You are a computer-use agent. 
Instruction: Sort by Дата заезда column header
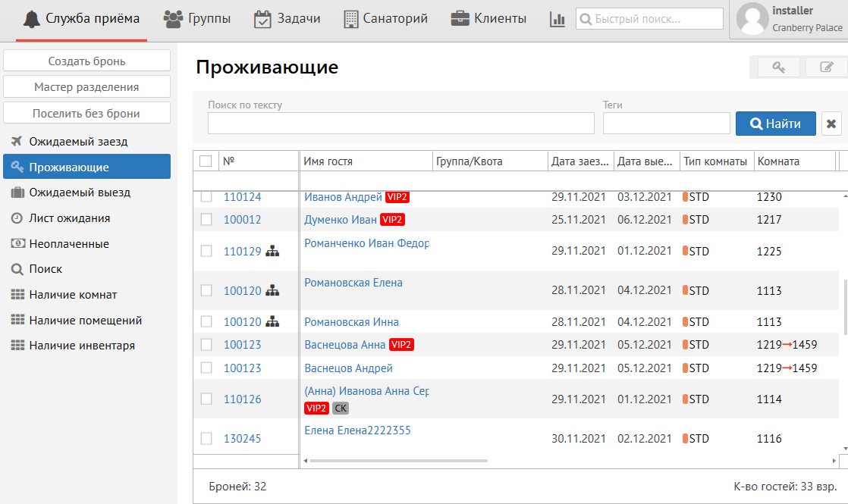[x=580, y=161]
